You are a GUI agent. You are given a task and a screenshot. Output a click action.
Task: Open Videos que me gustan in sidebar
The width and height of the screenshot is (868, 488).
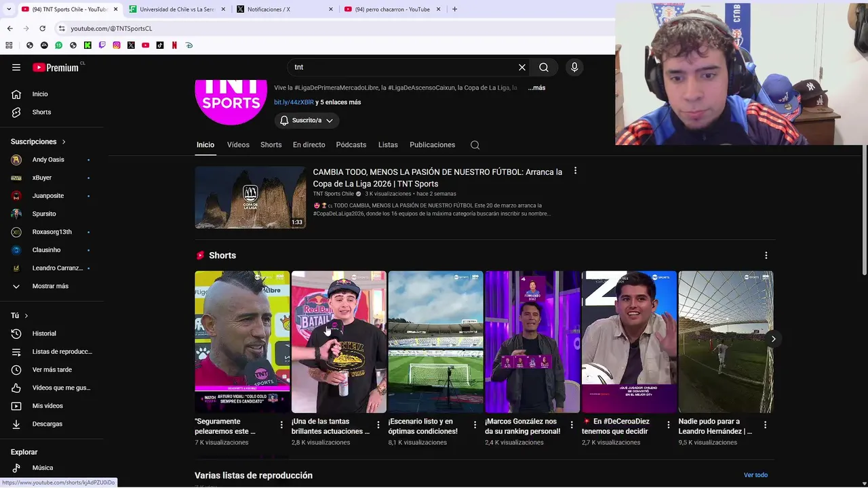pyautogui.click(x=52, y=388)
